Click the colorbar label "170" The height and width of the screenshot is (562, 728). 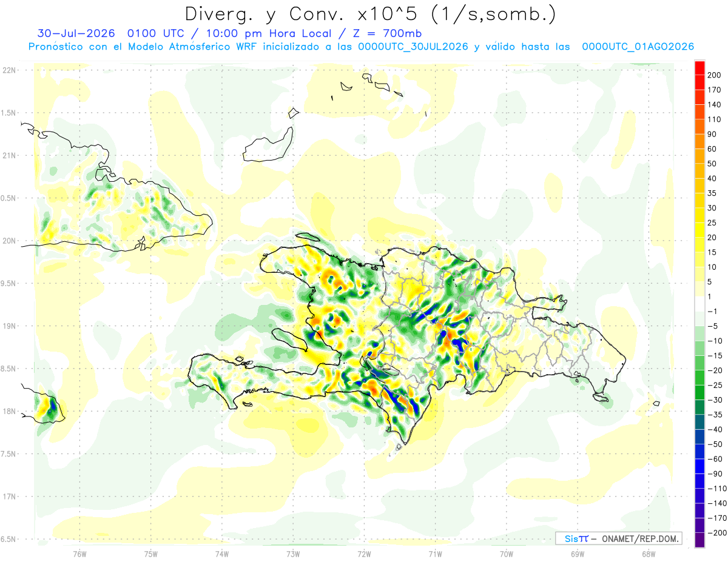coord(714,90)
